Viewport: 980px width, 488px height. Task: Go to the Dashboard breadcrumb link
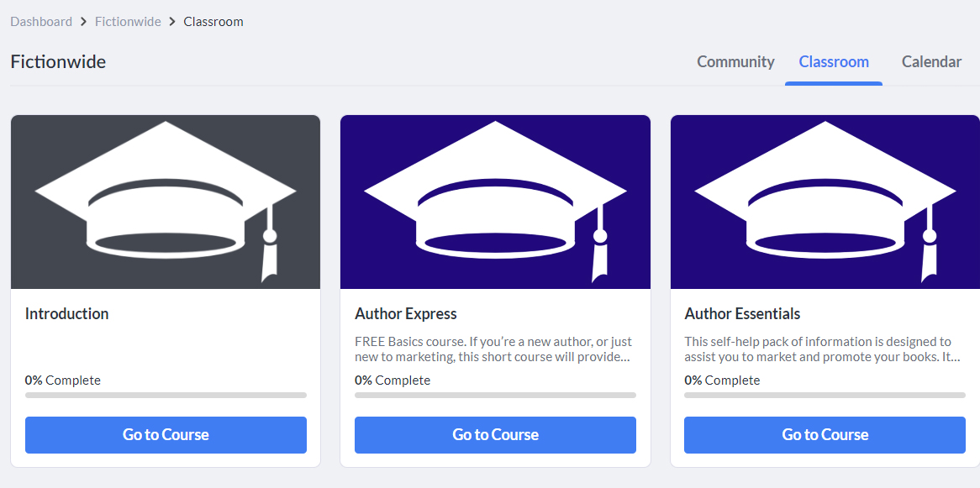pos(41,22)
